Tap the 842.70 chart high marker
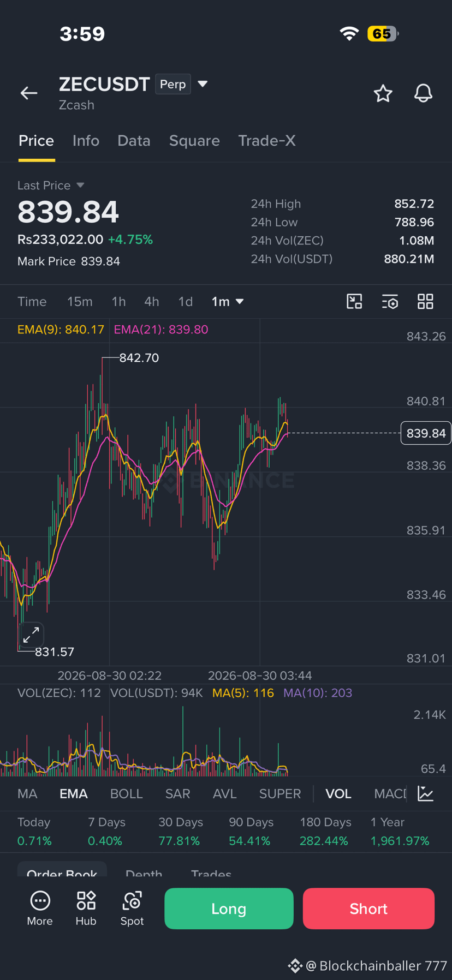Viewport: 452px width, 980px height. coord(139,358)
